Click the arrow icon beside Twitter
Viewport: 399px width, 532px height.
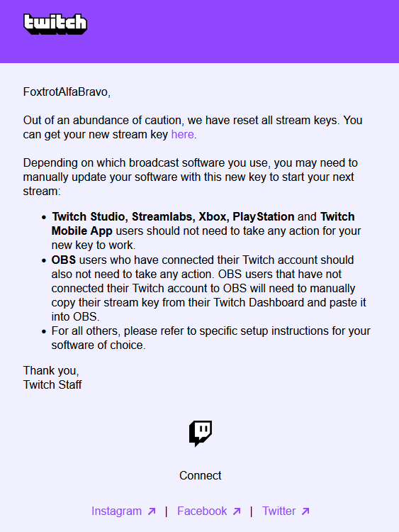(x=305, y=511)
